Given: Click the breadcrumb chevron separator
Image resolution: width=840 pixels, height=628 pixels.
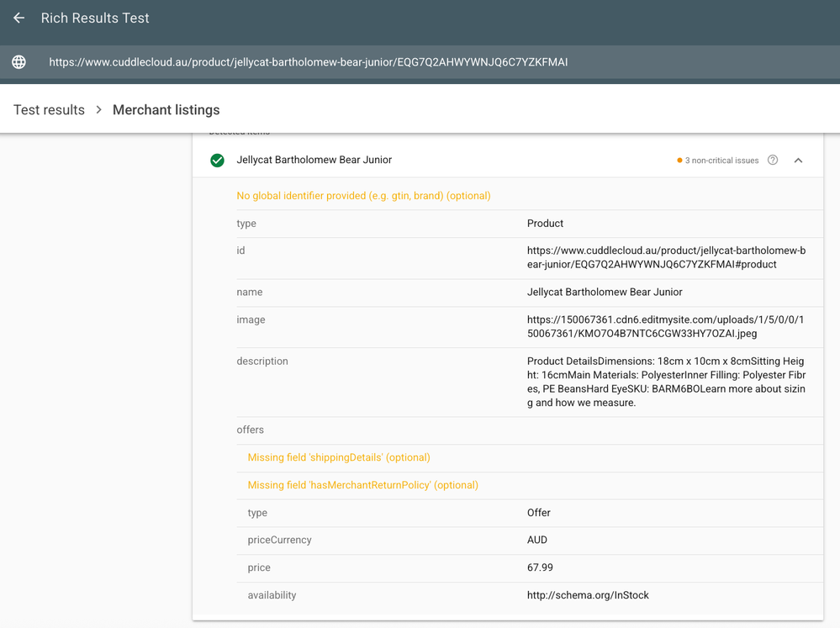Looking at the screenshot, I should click(x=98, y=110).
